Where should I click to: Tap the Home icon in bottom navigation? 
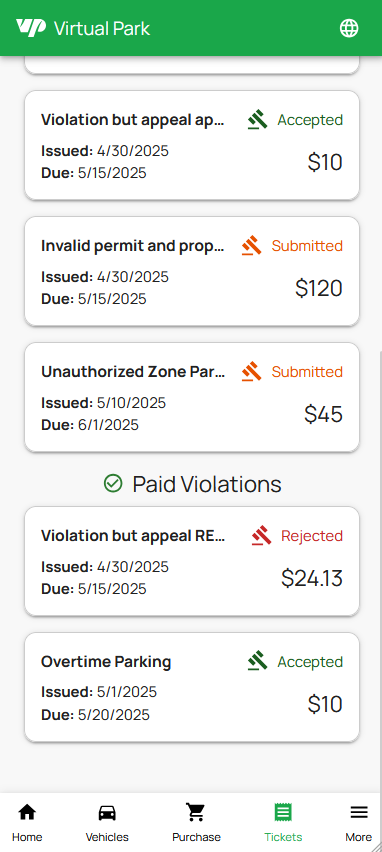27,812
